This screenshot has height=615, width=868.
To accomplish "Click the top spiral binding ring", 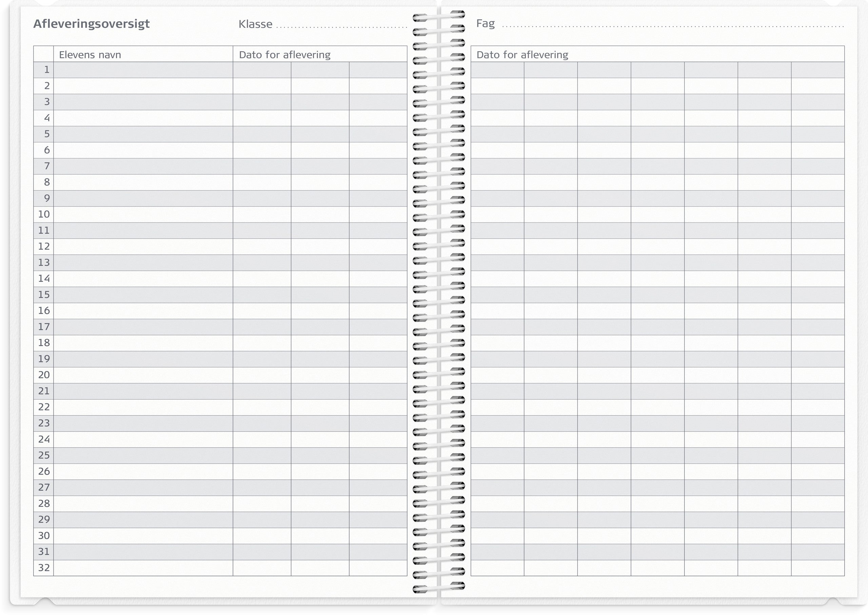I will click(438, 16).
